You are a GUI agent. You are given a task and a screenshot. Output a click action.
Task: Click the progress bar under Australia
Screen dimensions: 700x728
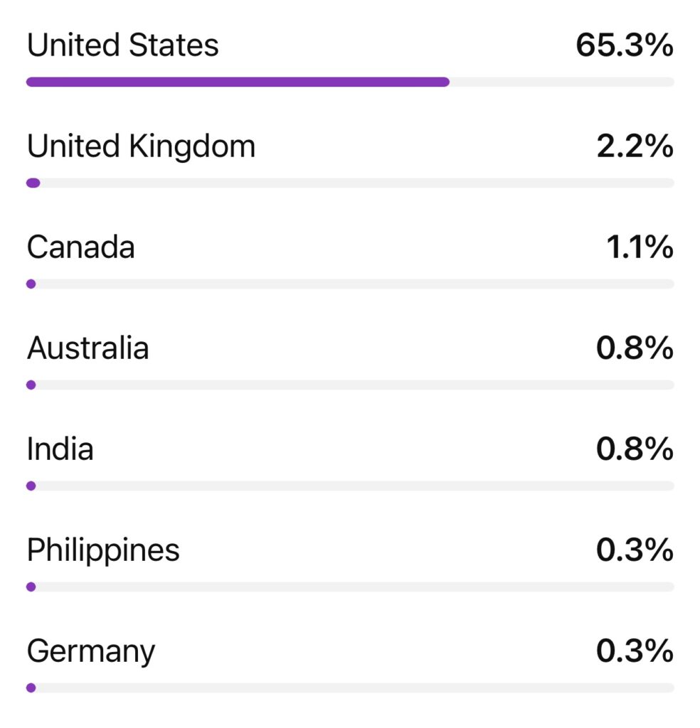click(x=350, y=385)
